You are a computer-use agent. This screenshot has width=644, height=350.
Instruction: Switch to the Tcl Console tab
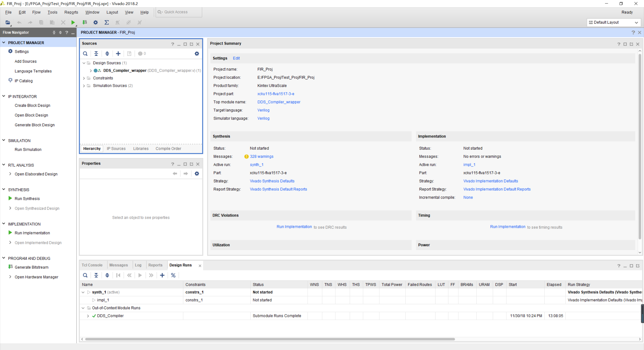point(92,265)
